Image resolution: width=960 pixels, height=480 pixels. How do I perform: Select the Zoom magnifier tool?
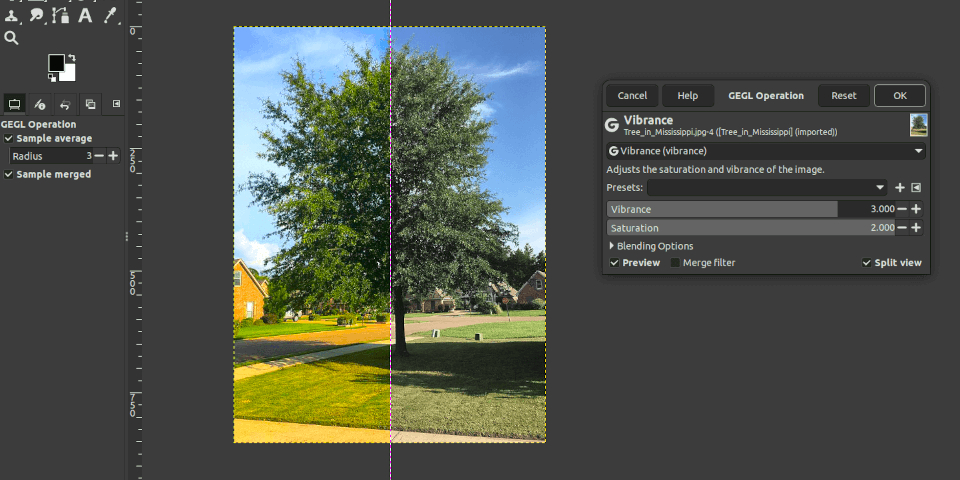point(11,38)
